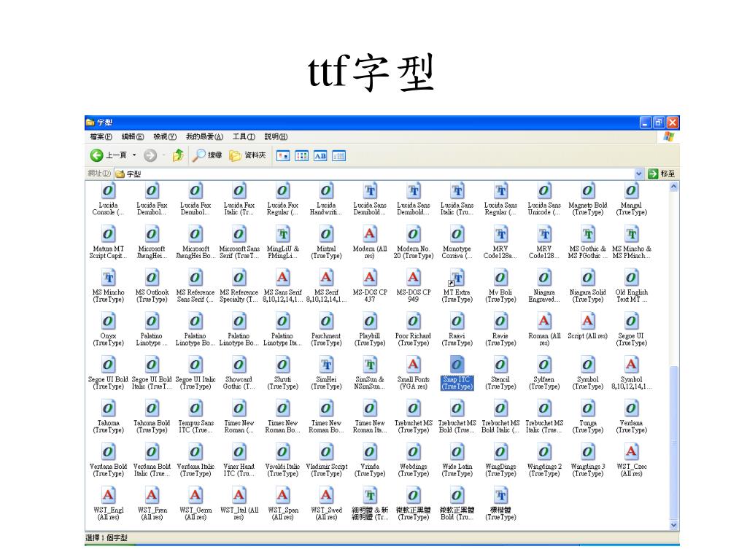
Task: Click the vertical scrollbar thumb
Action: point(673,443)
